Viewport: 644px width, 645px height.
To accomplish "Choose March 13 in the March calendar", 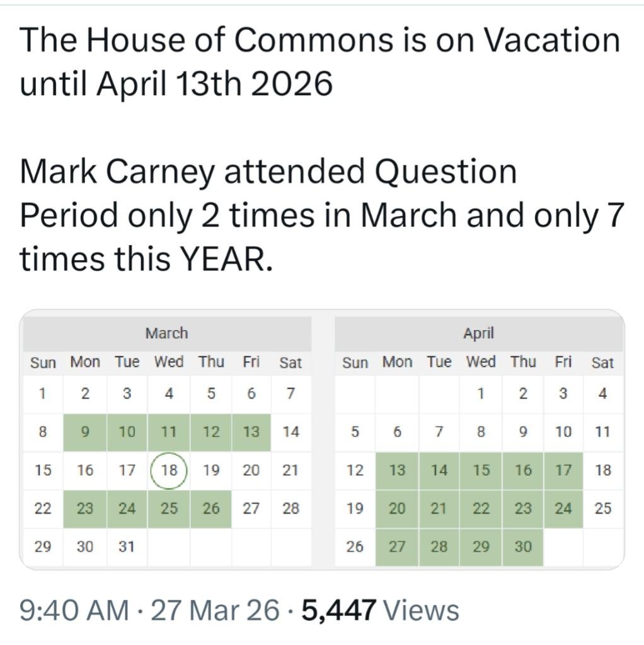I will [251, 432].
